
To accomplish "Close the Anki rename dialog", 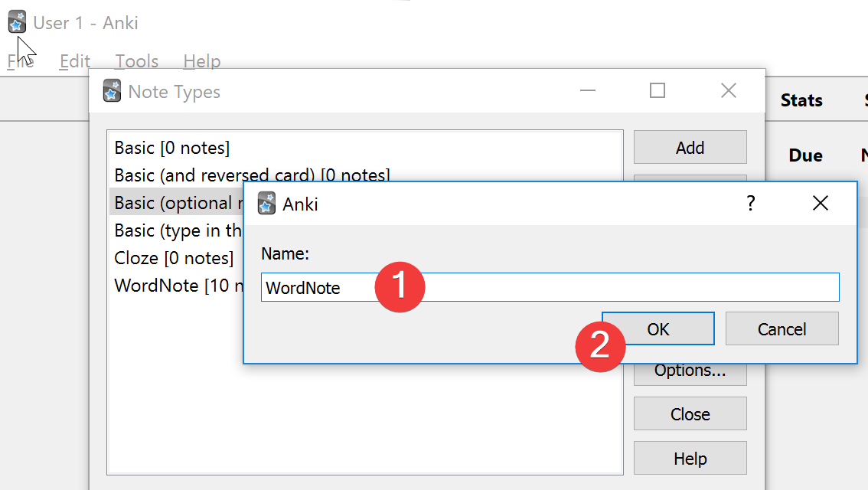I will [x=821, y=203].
